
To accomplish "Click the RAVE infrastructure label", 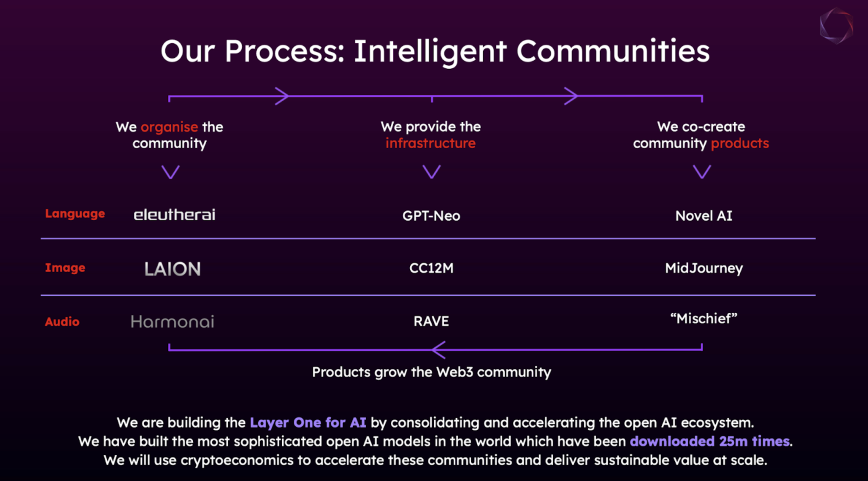I will (431, 321).
